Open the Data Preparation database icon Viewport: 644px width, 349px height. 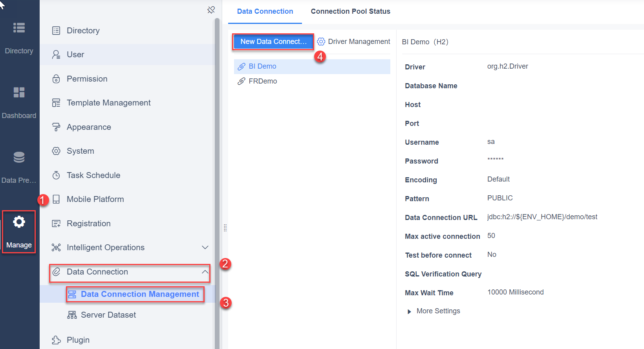click(x=19, y=157)
